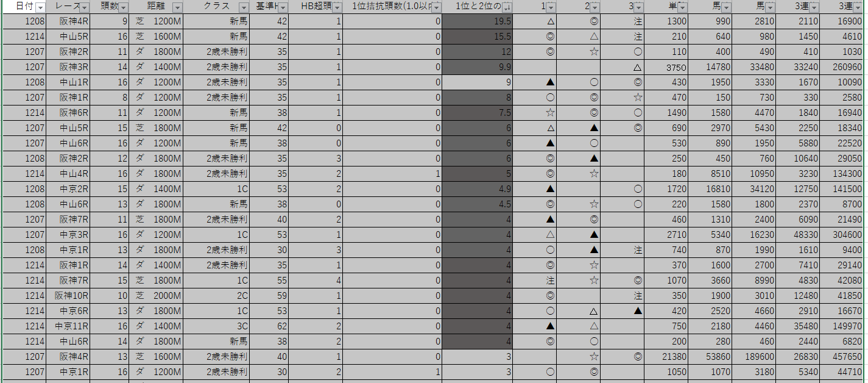Select the cell with value 16810
868x383 pixels.
coord(710,189)
